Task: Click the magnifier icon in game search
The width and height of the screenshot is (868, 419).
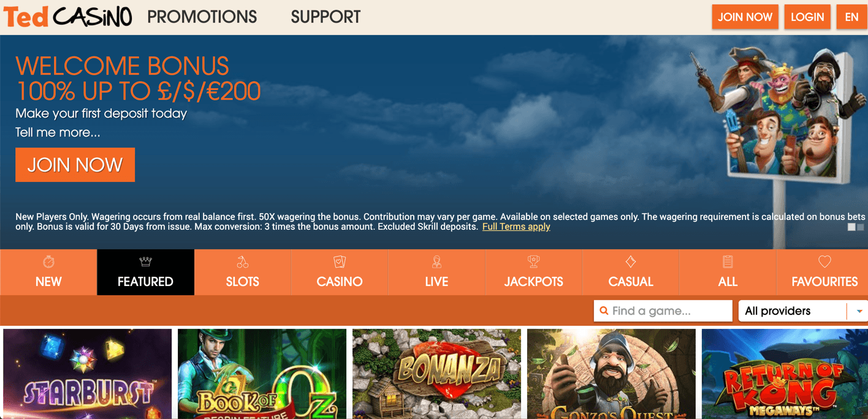Action: click(604, 311)
